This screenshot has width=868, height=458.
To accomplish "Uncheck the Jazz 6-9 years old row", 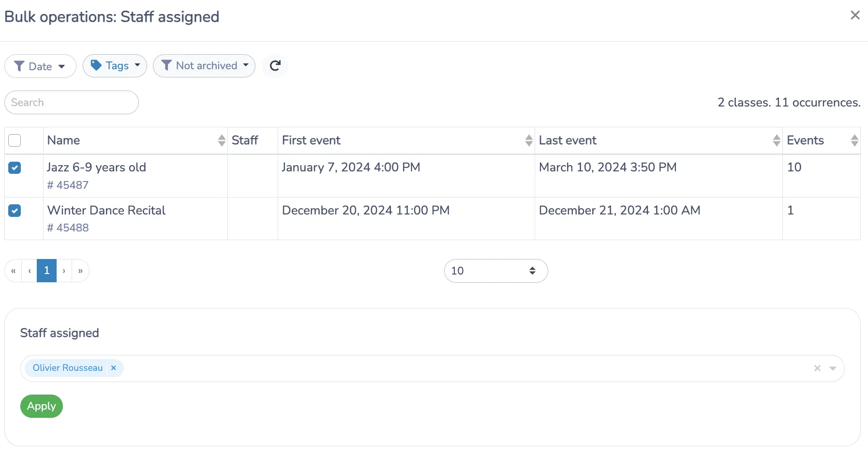I will point(15,168).
